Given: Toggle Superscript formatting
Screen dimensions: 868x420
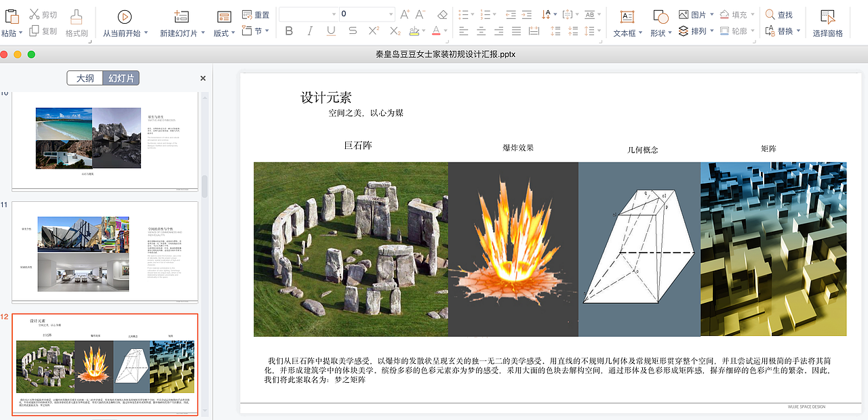Looking at the screenshot, I should click(x=374, y=31).
